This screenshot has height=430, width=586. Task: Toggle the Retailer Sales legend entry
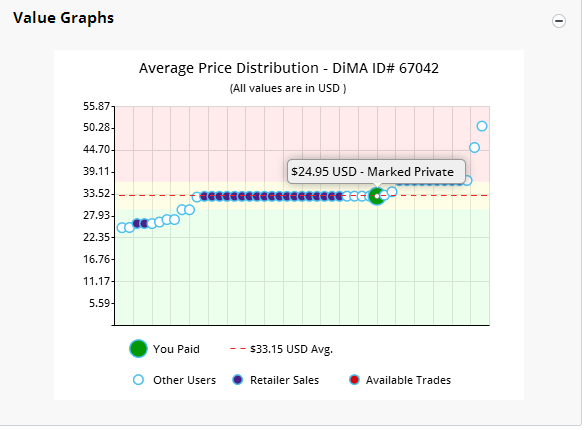pyautogui.click(x=275, y=380)
